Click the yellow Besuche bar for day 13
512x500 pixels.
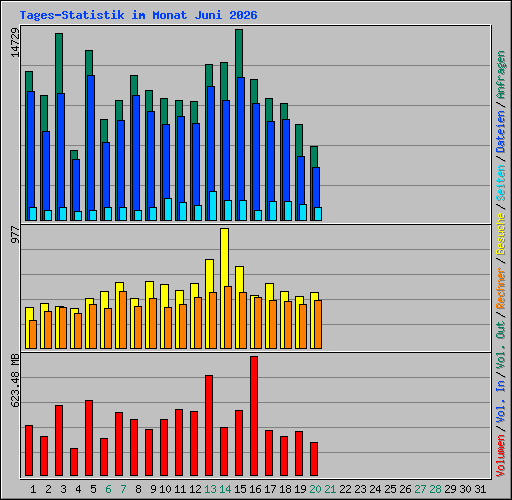(209, 276)
